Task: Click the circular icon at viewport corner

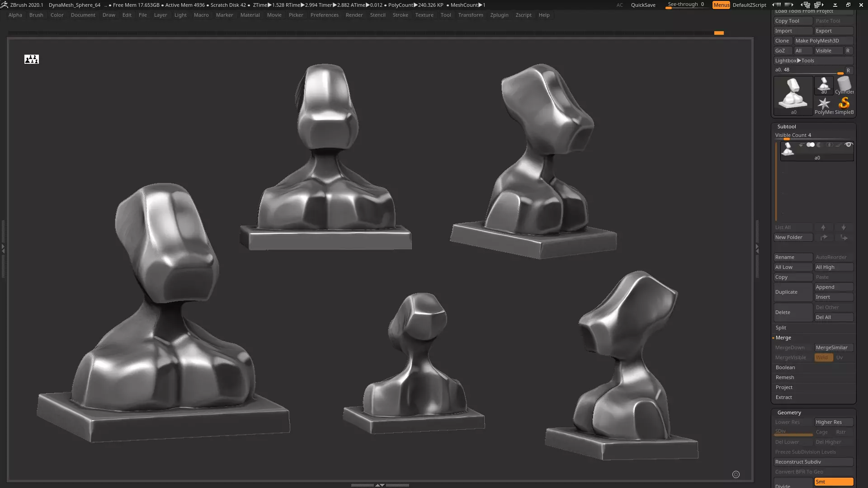Action: click(736, 474)
